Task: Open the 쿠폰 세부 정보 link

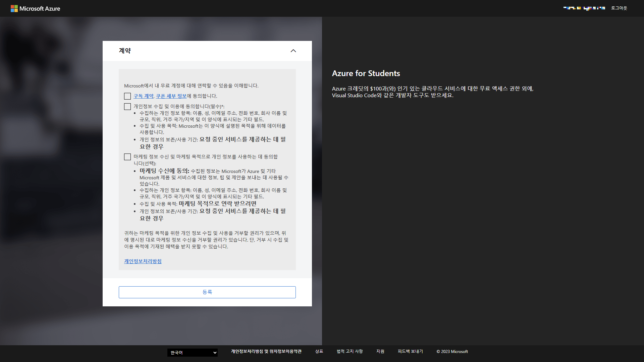Action: (x=171, y=96)
